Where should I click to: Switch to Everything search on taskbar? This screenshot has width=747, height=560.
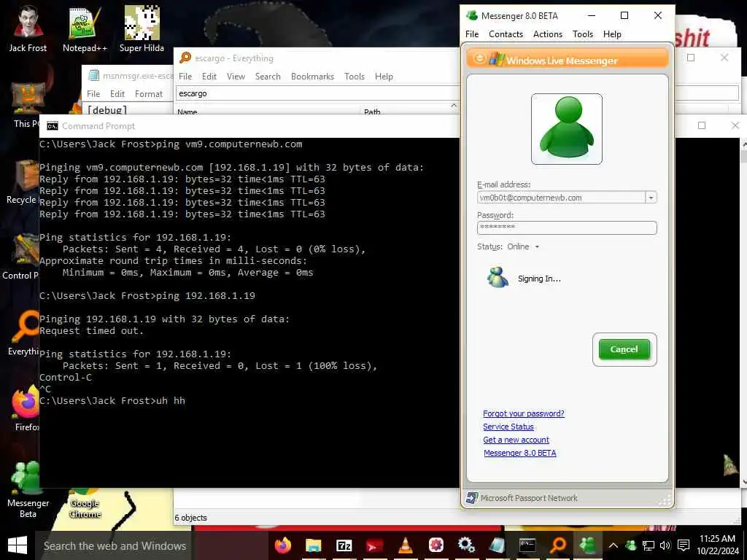click(x=557, y=545)
